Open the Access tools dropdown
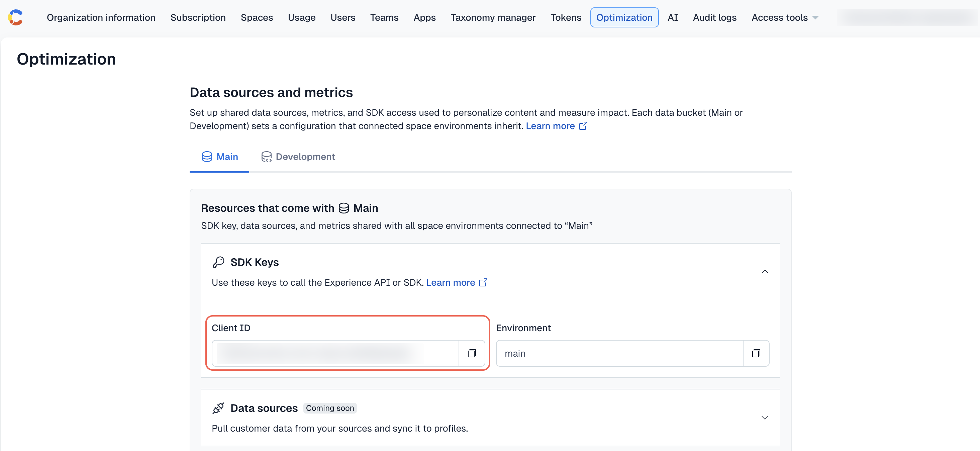This screenshot has width=980, height=451. [x=784, y=17]
